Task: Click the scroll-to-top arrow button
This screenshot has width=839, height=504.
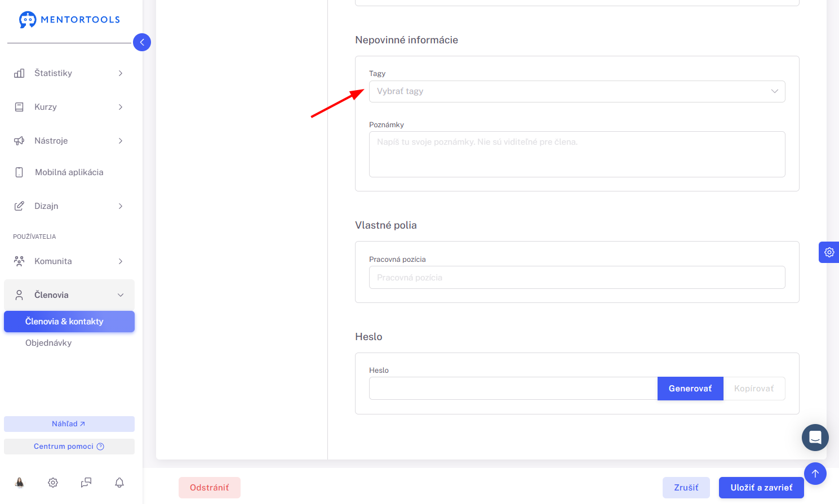Action: point(815,474)
